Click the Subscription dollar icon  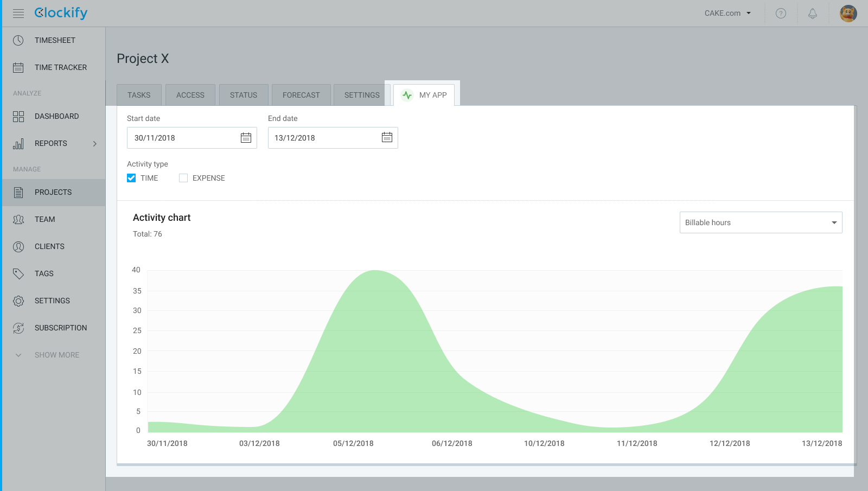click(18, 328)
